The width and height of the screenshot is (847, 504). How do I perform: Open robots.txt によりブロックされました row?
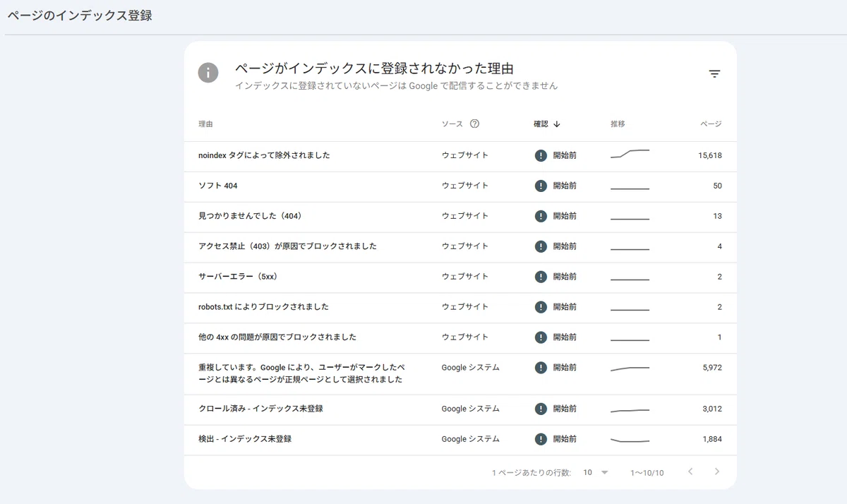click(x=460, y=307)
